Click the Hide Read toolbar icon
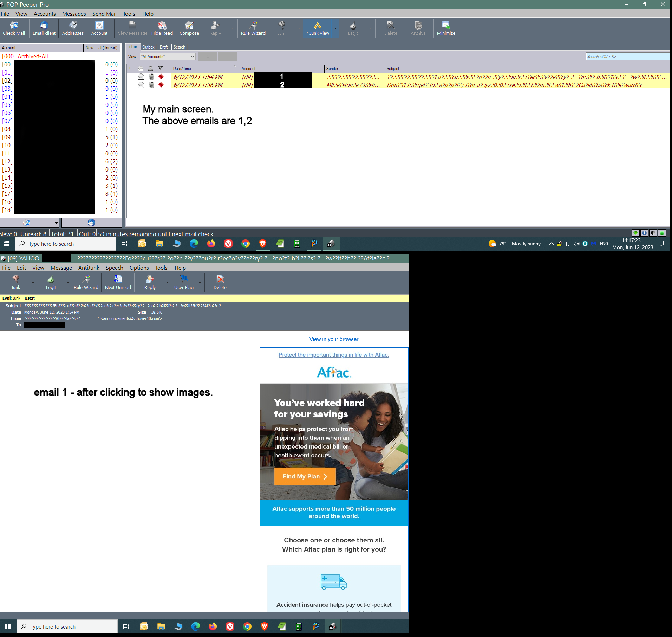Viewport: 672px width, 637px height. click(162, 28)
